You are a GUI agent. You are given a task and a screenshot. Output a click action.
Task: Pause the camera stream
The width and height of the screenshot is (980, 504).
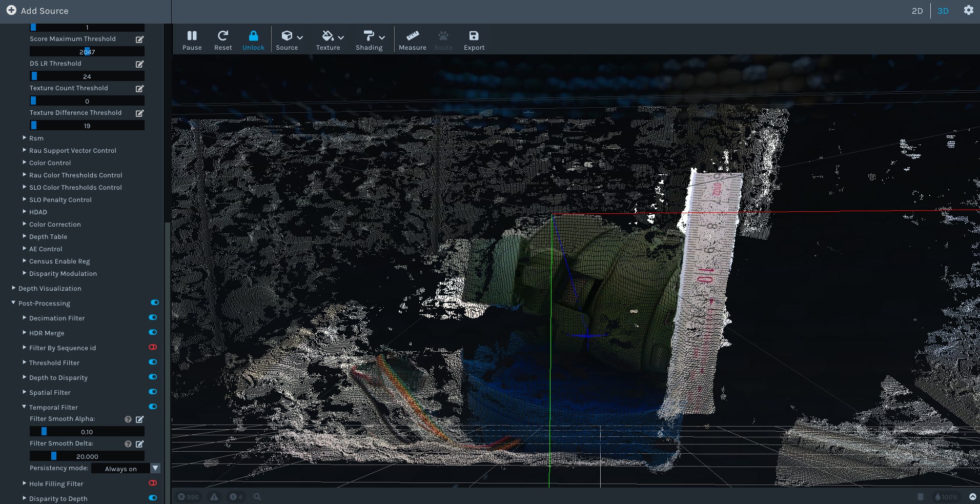tap(192, 39)
